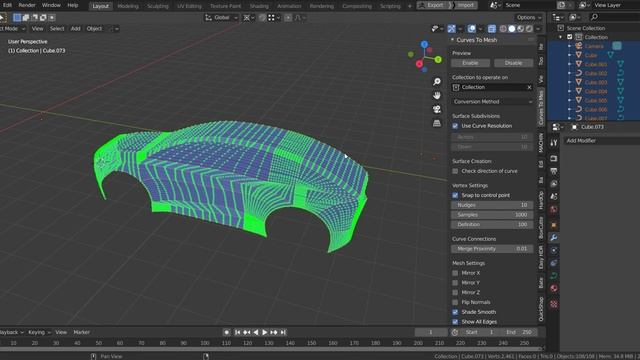The height and width of the screenshot is (360, 640).
Task: Select solid viewport shading
Action: 511,29
